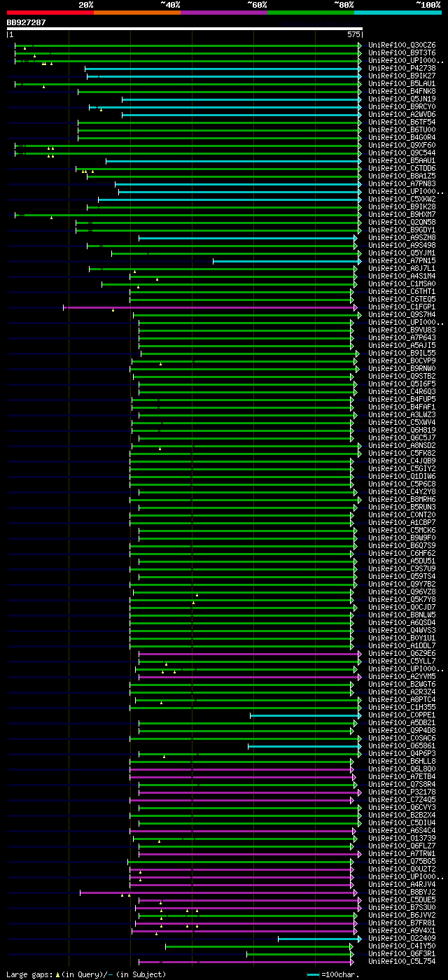Click label UniRef100_A2YVM5
Screen dimensions: 448x980
[x=402, y=677]
